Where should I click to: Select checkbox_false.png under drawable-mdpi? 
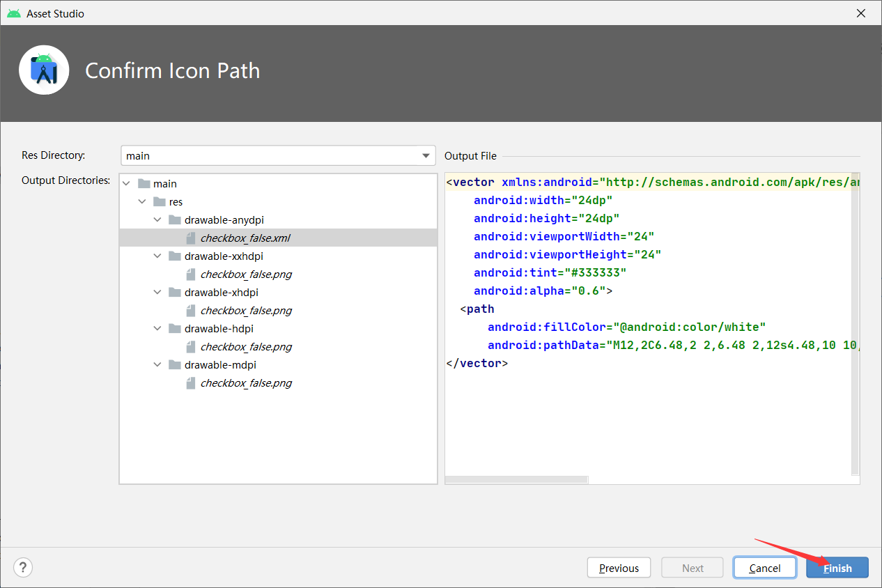click(245, 383)
